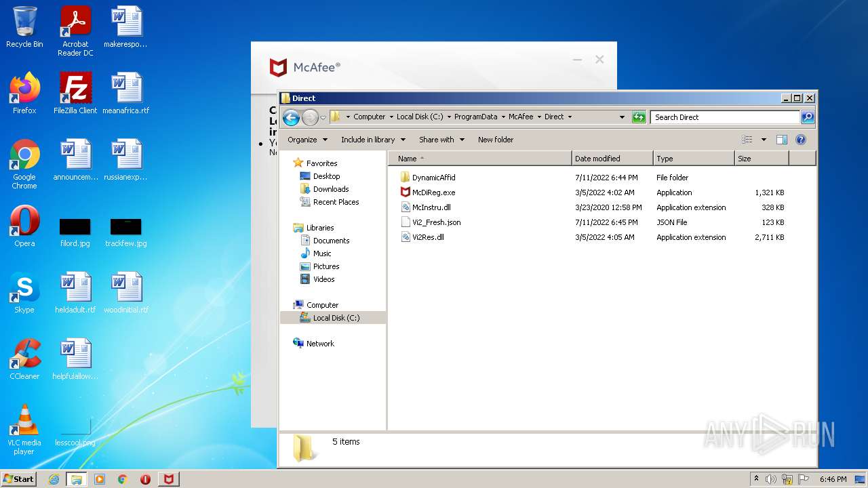This screenshot has width=868, height=488.
Task: Open address bar history dropdown
Action: click(622, 117)
